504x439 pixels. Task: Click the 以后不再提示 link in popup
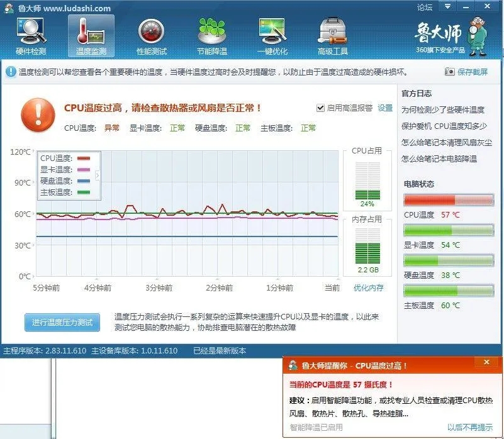point(470,427)
